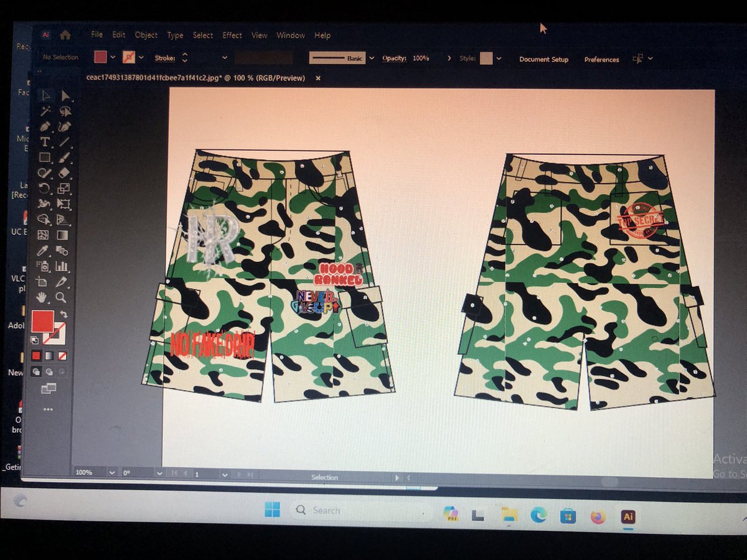
Task: Select the Type tool
Action: tap(45, 142)
